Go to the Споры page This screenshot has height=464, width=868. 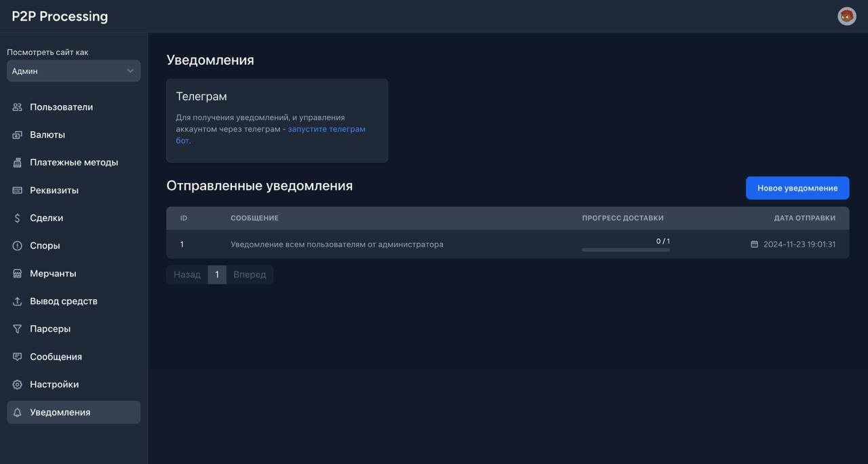(x=74, y=246)
